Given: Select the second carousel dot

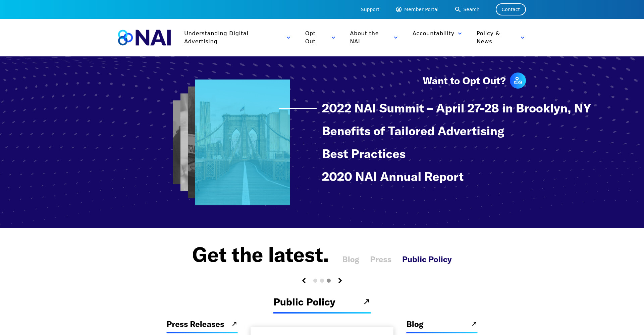Looking at the screenshot, I should [322, 281].
